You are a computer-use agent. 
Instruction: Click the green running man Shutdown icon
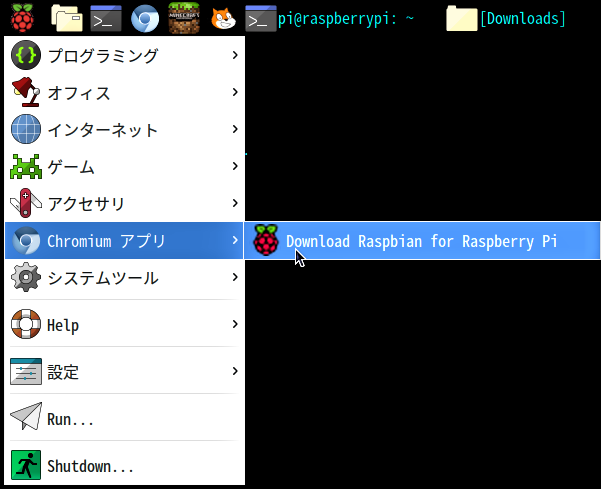pyautogui.click(x=26, y=465)
